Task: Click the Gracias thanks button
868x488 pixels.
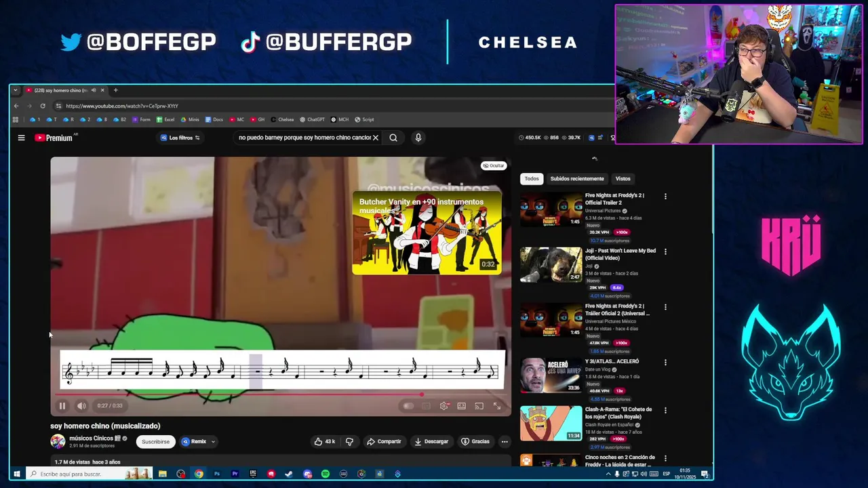Action: point(475,442)
